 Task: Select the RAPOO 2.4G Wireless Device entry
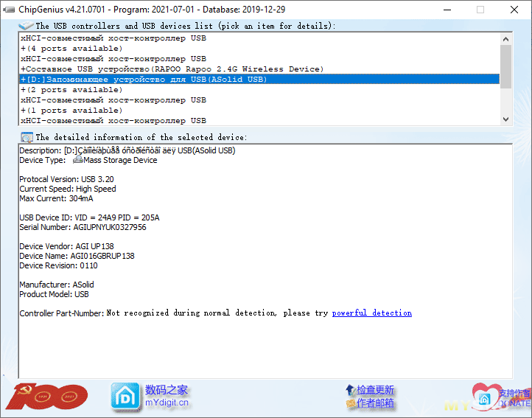tap(172, 69)
